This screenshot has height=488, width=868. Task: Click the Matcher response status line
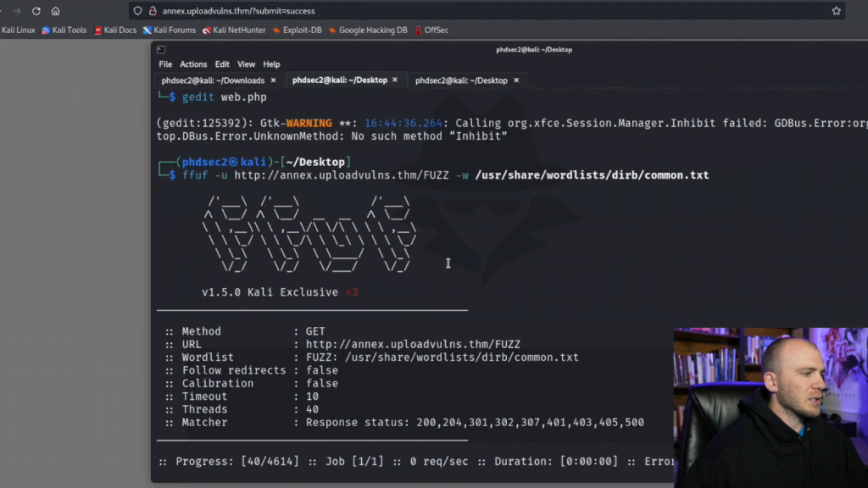coord(404,423)
